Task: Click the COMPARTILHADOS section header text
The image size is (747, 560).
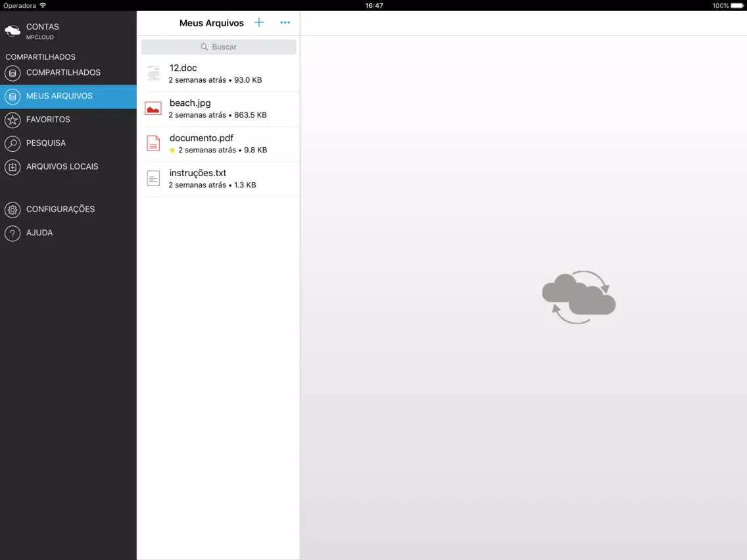Action: [41, 57]
